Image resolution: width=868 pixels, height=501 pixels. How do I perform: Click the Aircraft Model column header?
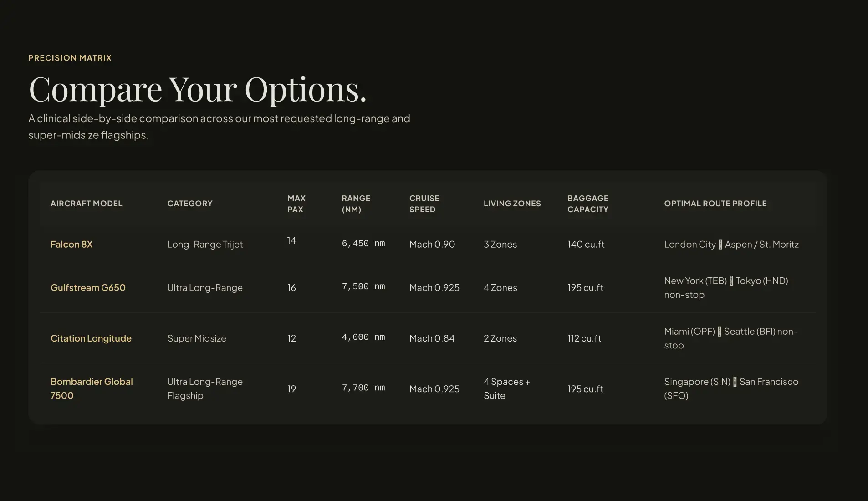pos(87,204)
